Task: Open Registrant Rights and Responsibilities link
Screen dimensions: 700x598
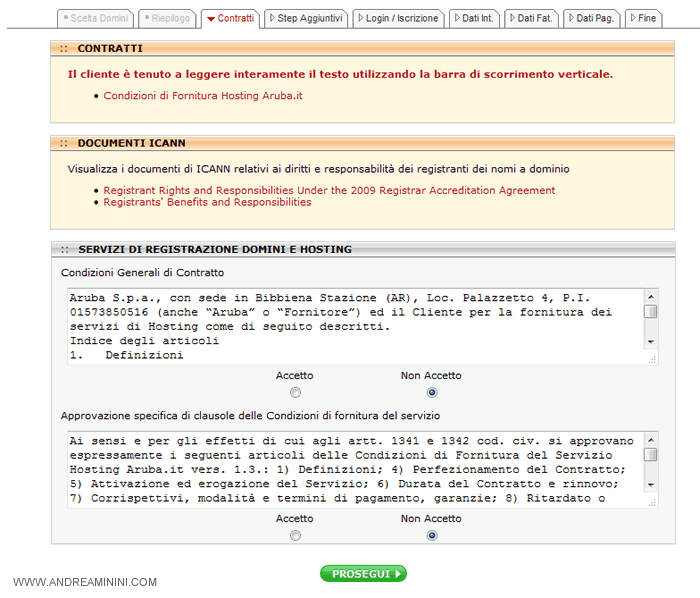Action: click(x=329, y=190)
